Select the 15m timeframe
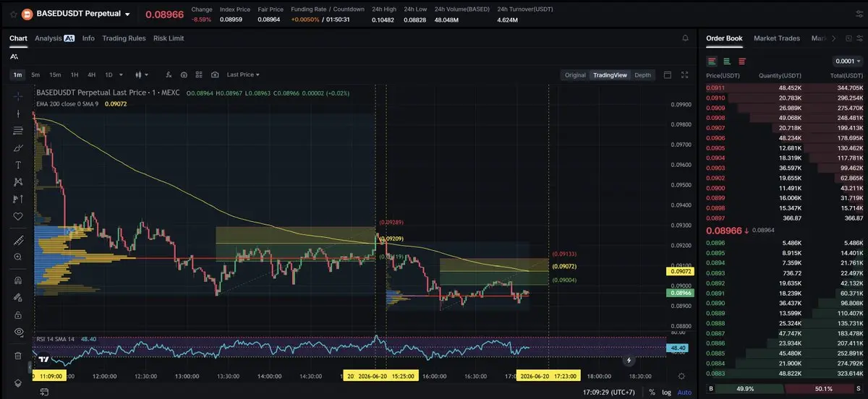 [55, 74]
